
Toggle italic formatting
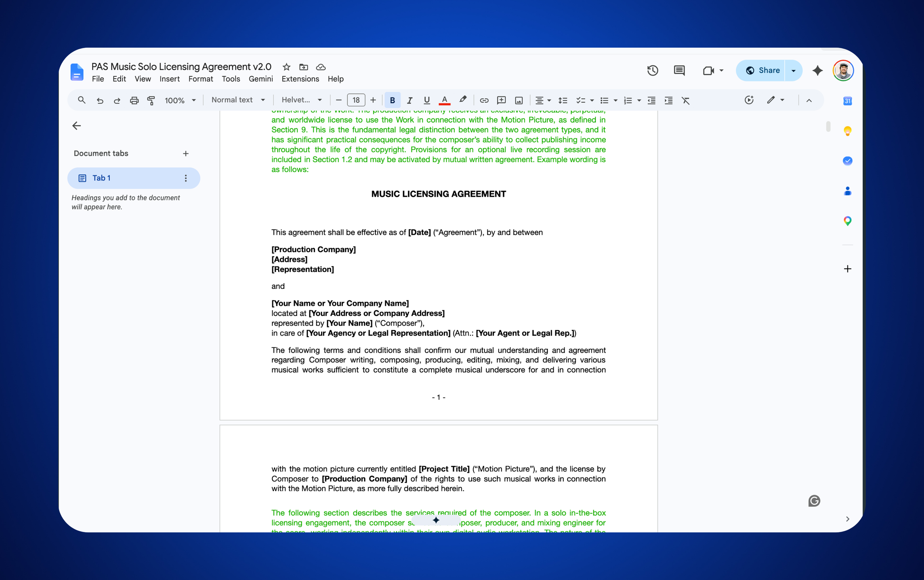(x=410, y=101)
